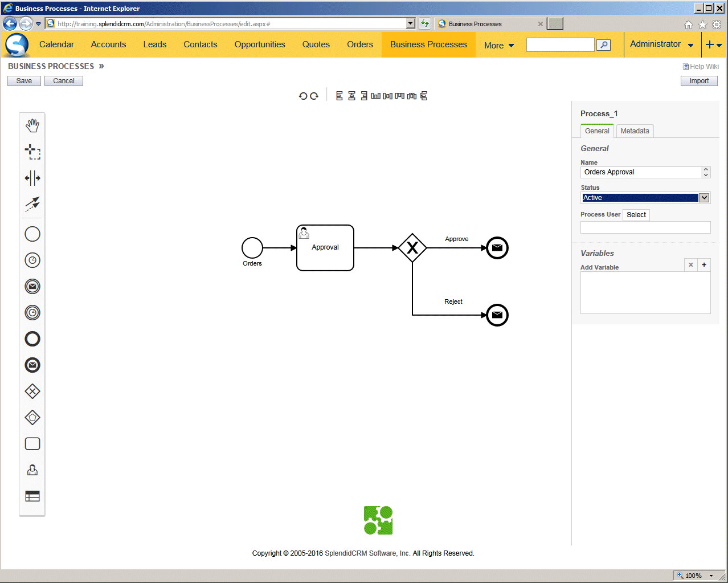The image size is (728, 583).
Task: Click Select next to Process User
Action: pos(636,215)
